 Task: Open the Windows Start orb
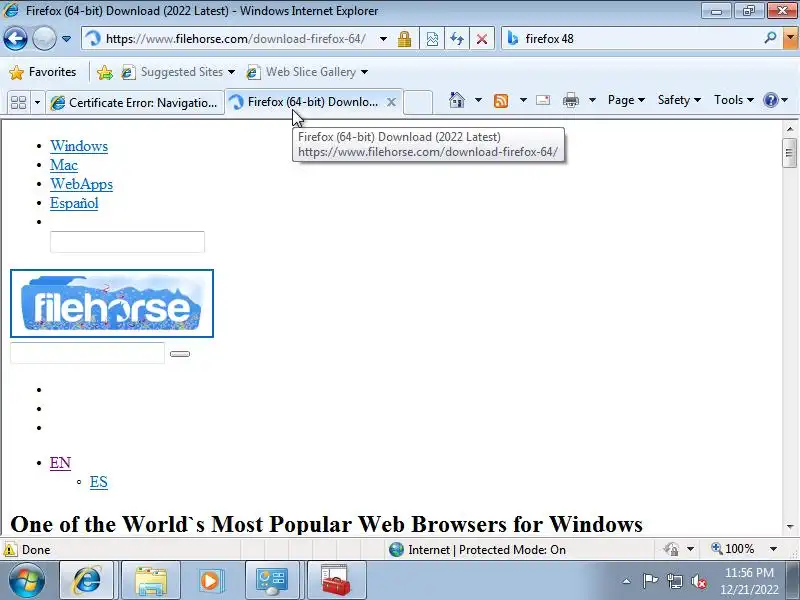[x=27, y=580]
